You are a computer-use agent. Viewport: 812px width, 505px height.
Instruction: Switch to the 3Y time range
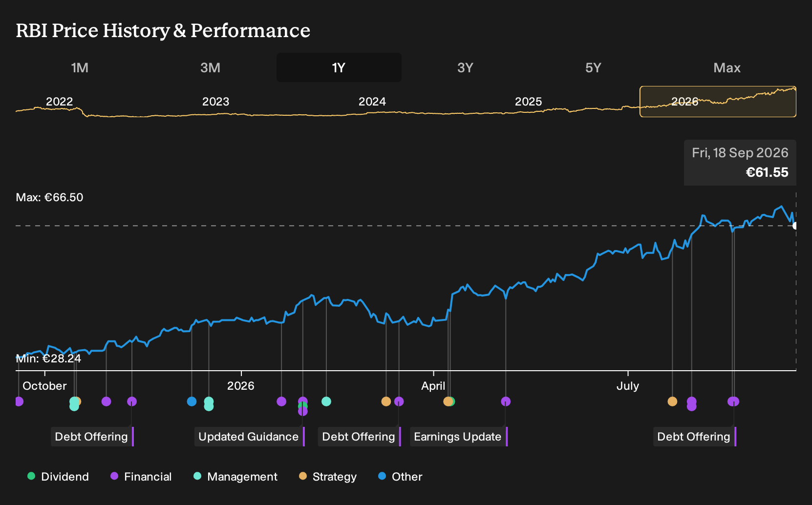coord(465,67)
